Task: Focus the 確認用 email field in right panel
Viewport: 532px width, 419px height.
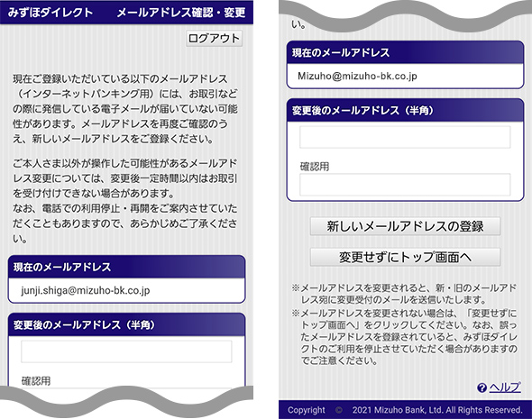Action: click(x=405, y=185)
